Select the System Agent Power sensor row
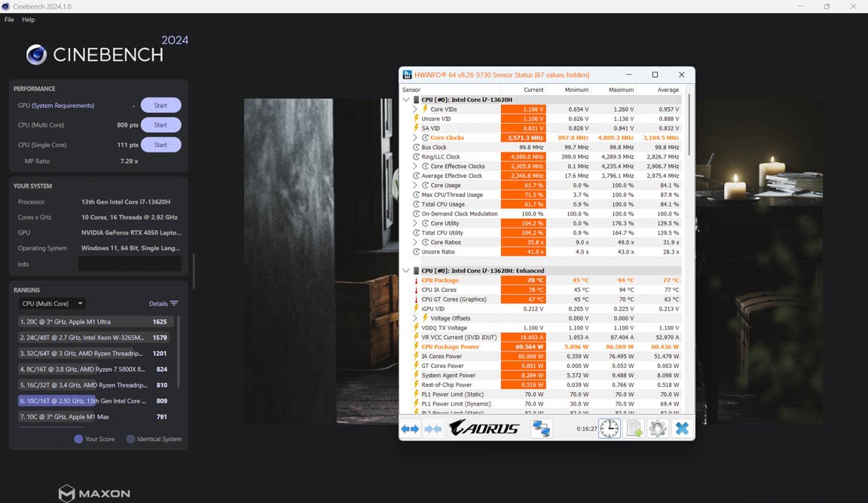868x503 pixels. (542, 375)
